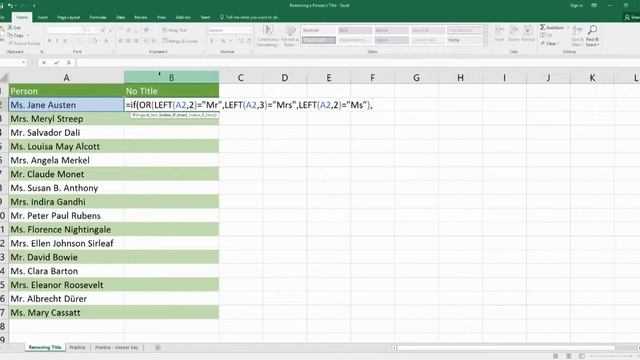The image size is (640, 360).
Task: Apply the Note cell style
Action: pos(464,40)
